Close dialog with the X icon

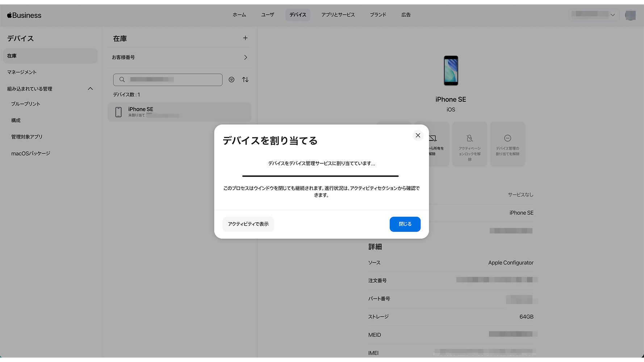pyautogui.click(x=418, y=135)
